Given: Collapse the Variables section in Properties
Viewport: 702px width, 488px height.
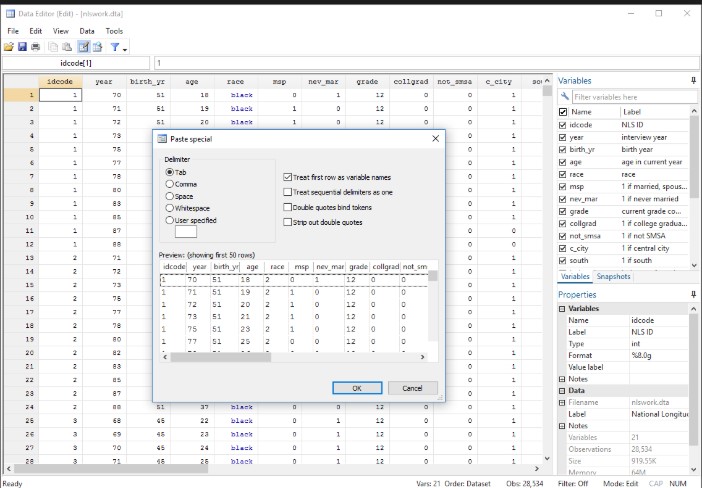Looking at the screenshot, I should point(562,308).
